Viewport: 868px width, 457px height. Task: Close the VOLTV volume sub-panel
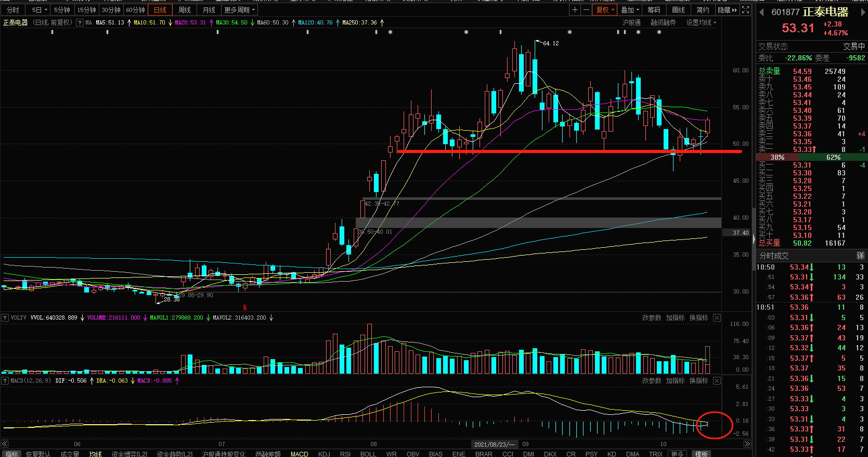717,318
